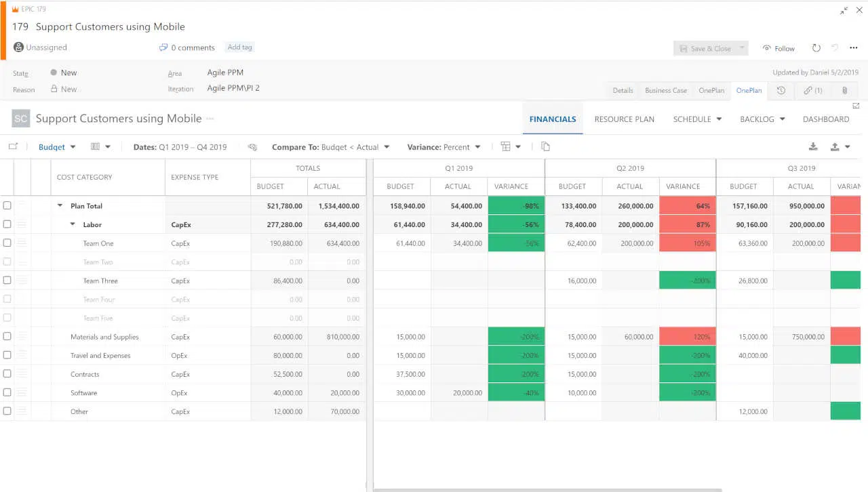The width and height of the screenshot is (868, 492).
Task: Click the red Q2 Plan Total variance cell
Action: click(x=687, y=206)
